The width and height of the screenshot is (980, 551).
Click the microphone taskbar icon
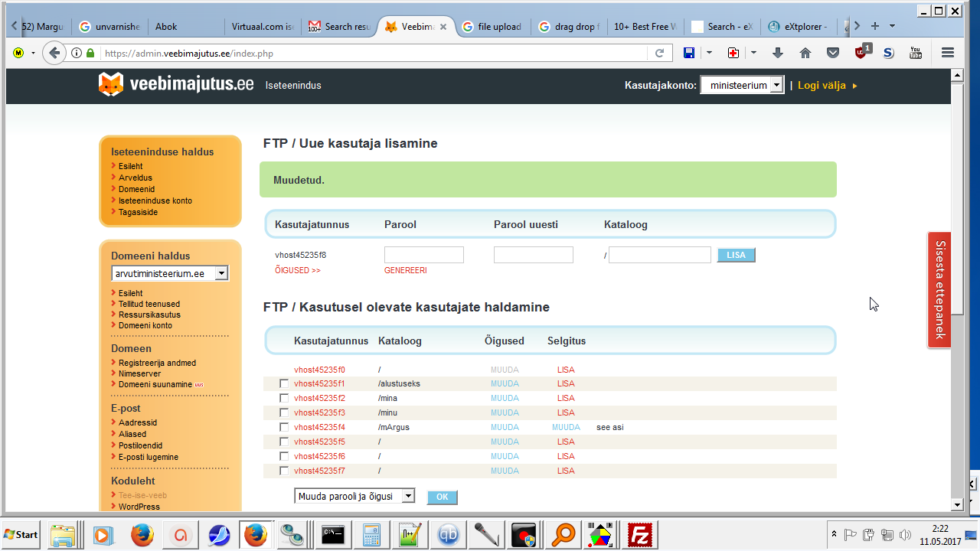(486, 534)
